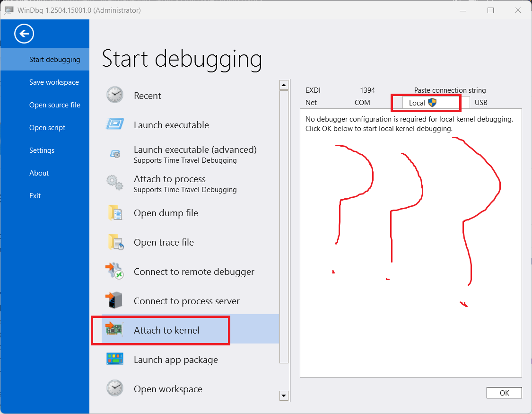Open the COM connection tab
Viewport: 532px width, 414px height.
coord(362,103)
